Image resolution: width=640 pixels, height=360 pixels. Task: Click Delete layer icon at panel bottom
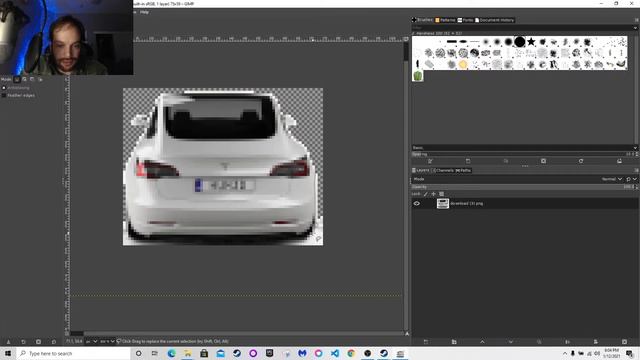pyautogui.click(x=624, y=342)
